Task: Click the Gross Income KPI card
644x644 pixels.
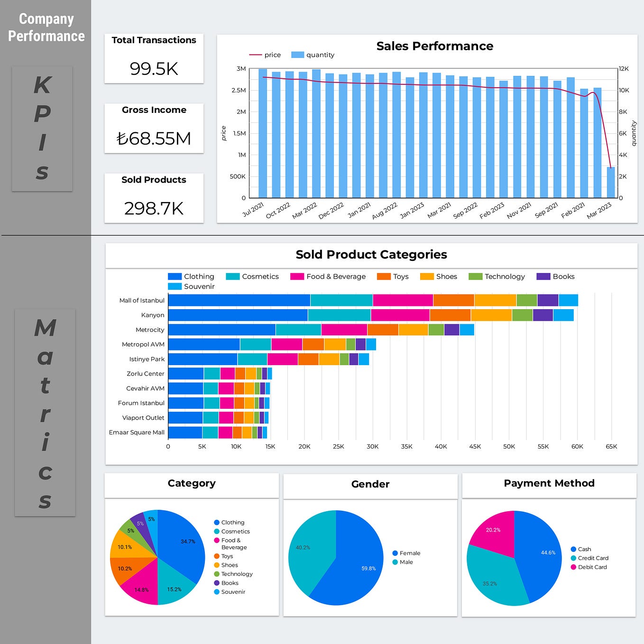Action: [x=154, y=128]
